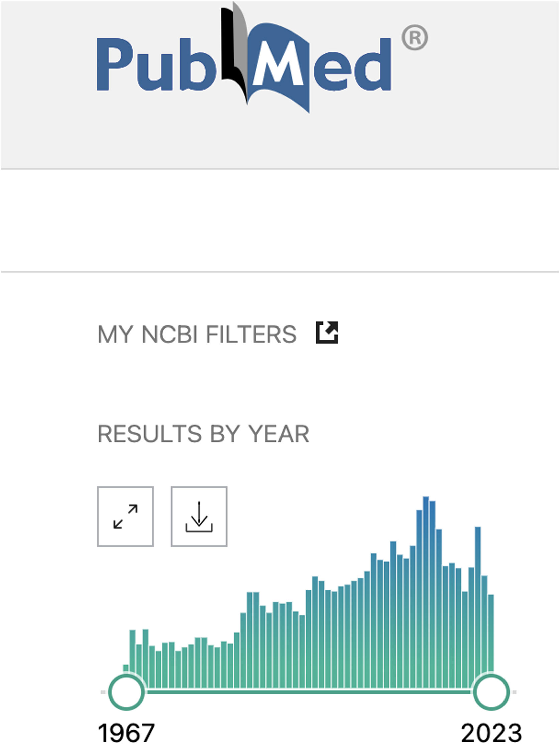Select the last bar at the chart's right end
Image resolution: width=560 pixels, height=747 pixels.
pyautogui.click(x=491, y=635)
